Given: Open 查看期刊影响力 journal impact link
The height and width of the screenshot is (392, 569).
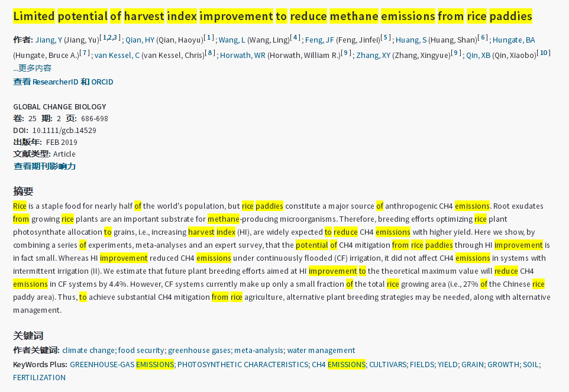Looking at the screenshot, I should click(x=45, y=166).
